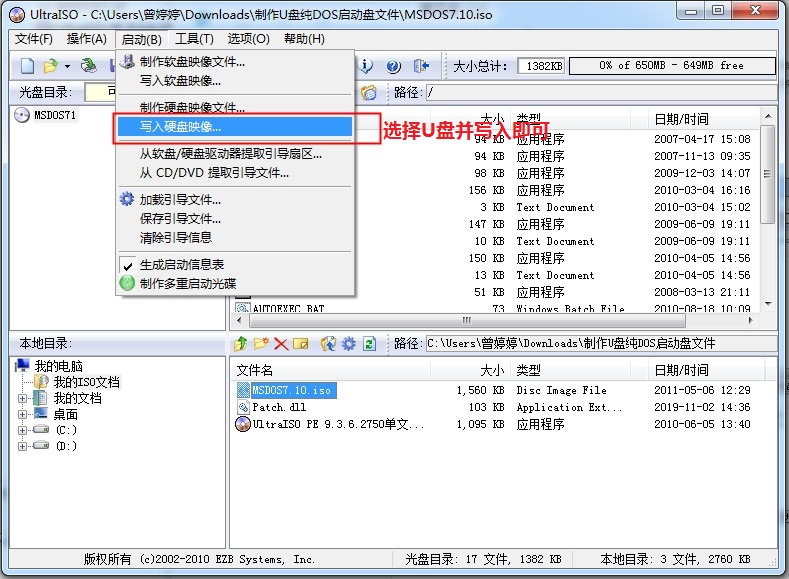Screen dimensions: 789x579
Task: Open the 操作(A) menu
Action: pyautogui.click(x=87, y=39)
